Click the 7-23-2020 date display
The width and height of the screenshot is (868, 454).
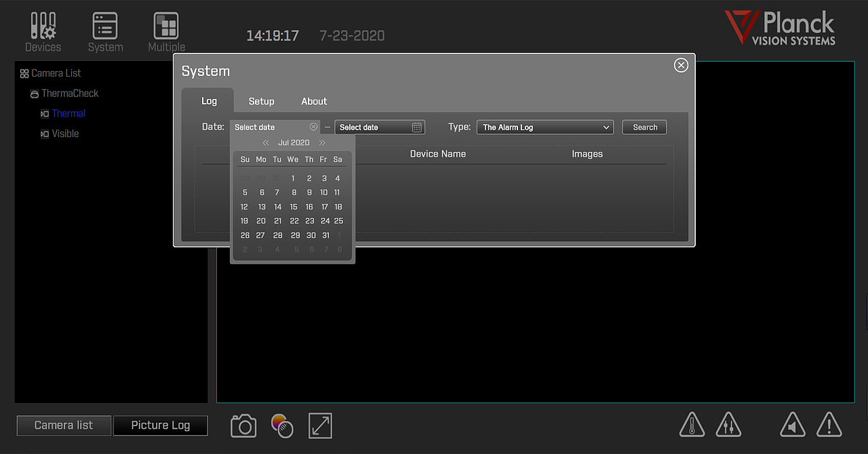point(352,35)
